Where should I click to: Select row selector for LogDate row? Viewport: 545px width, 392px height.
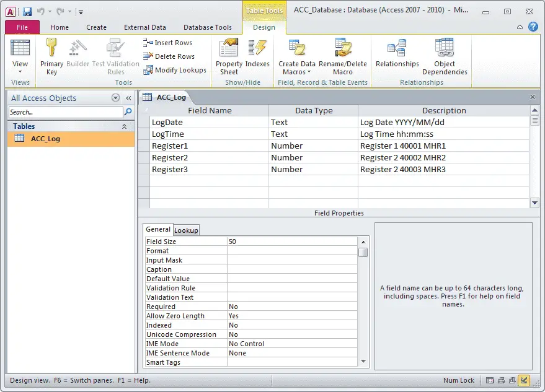pyautogui.click(x=144, y=122)
